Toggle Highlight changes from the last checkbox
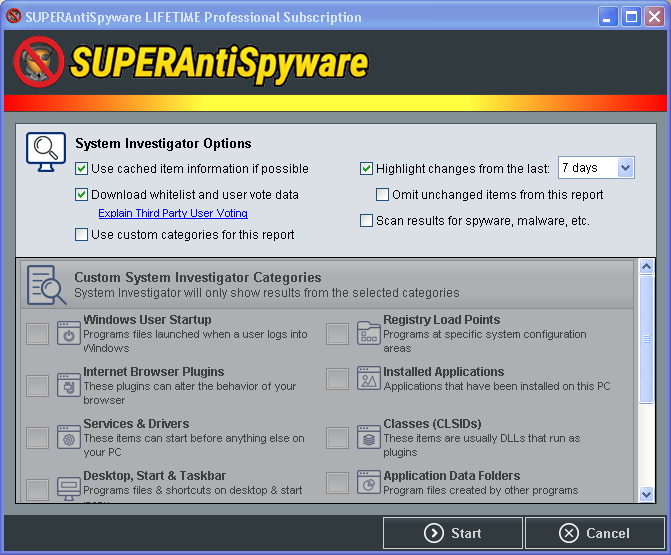The width and height of the screenshot is (671, 555). (x=366, y=169)
